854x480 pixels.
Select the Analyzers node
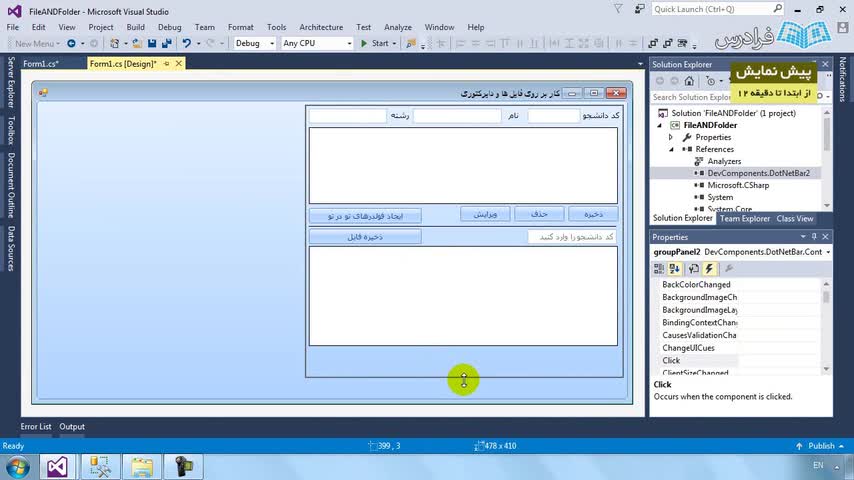coord(724,161)
